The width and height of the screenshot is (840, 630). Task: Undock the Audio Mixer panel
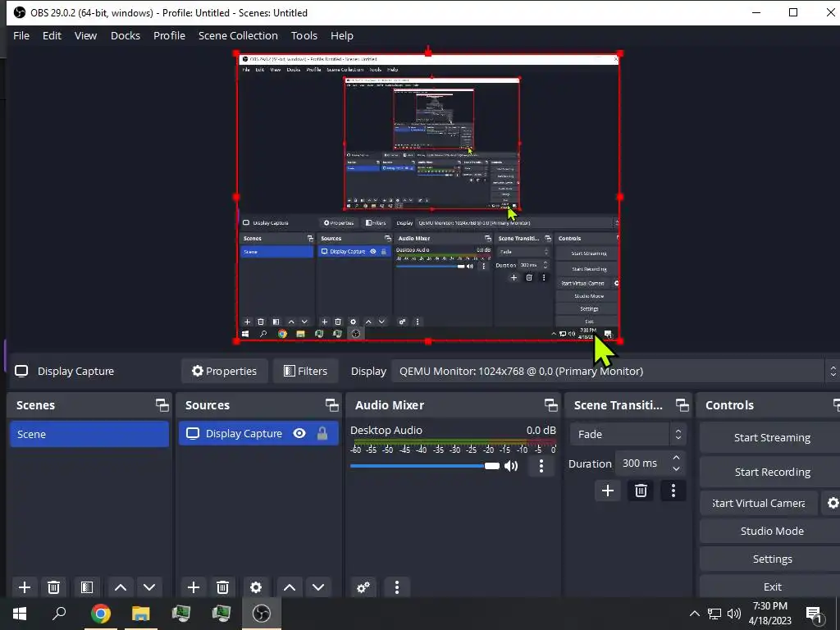(550, 405)
